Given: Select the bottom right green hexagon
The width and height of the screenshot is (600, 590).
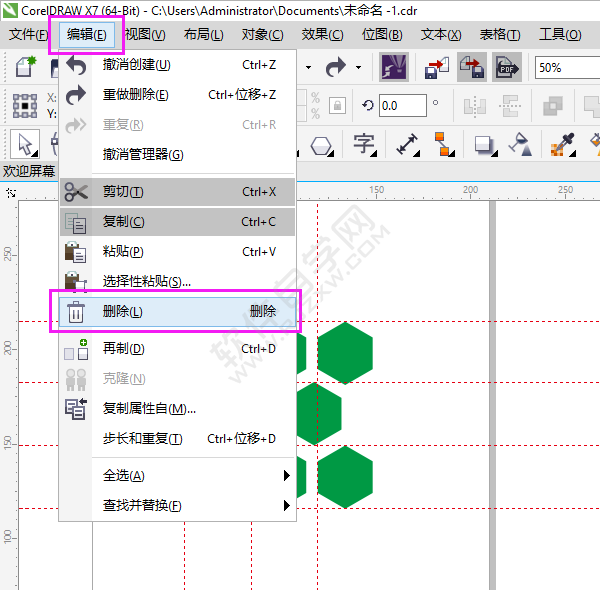Looking at the screenshot, I should point(345,477).
